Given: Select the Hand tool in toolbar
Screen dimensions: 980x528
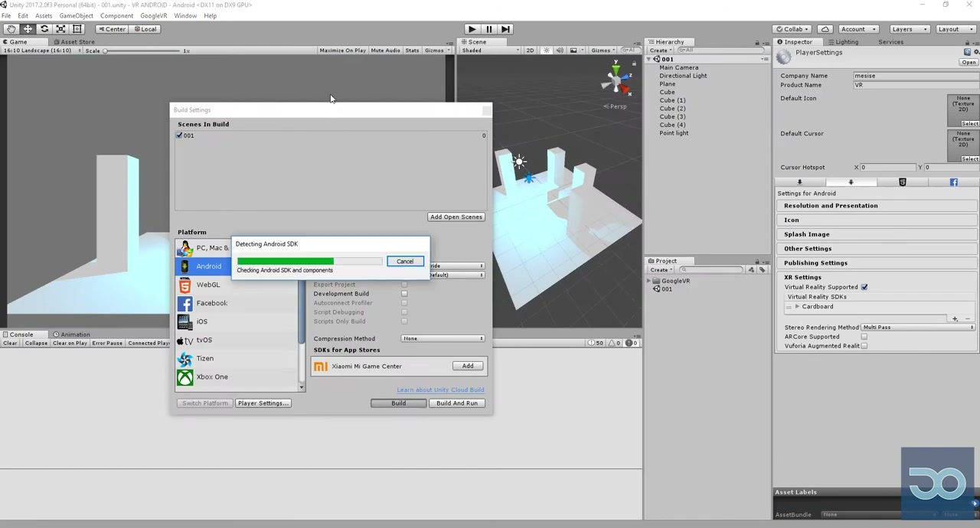Looking at the screenshot, I should (x=11, y=29).
